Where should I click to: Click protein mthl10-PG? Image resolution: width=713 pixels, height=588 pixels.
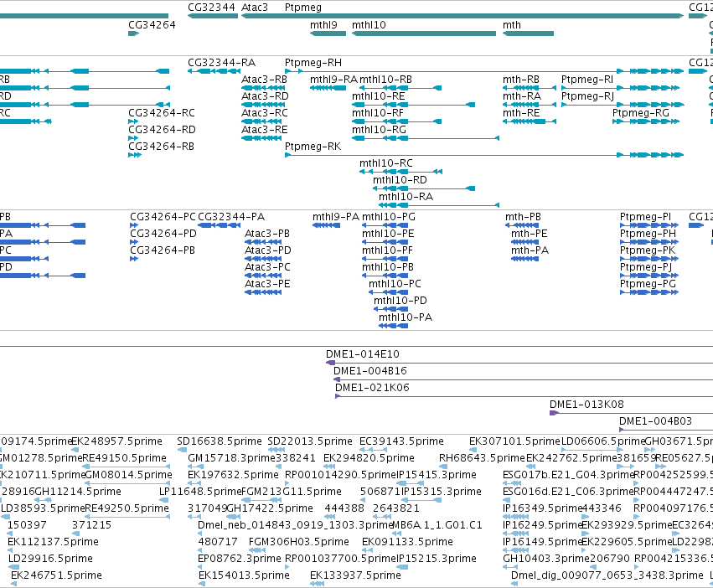coord(388,216)
